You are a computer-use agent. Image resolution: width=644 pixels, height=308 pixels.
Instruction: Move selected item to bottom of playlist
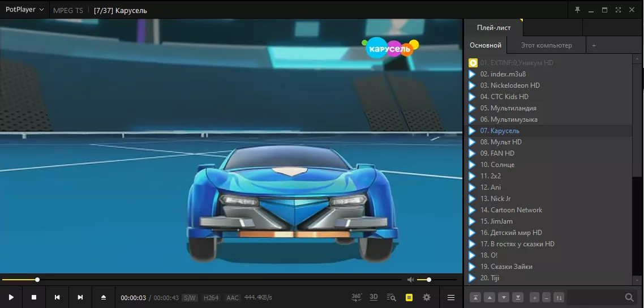click(x=518, y=297)
